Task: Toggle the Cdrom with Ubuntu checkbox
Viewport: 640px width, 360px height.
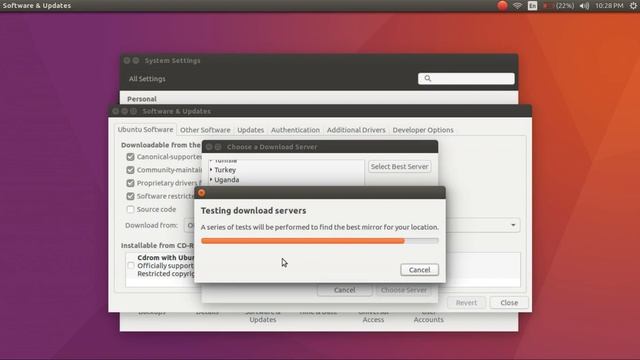Action: click(x=131, y=266)
